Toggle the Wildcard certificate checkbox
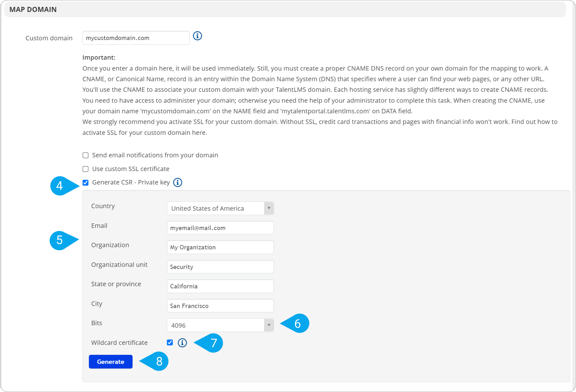 pos(170,342)
